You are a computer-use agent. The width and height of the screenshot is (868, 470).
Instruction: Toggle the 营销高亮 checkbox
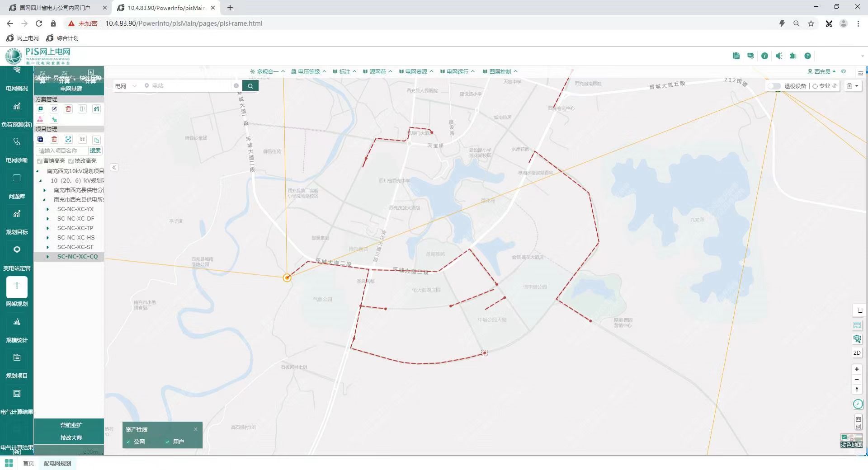(x=40, y=161)
